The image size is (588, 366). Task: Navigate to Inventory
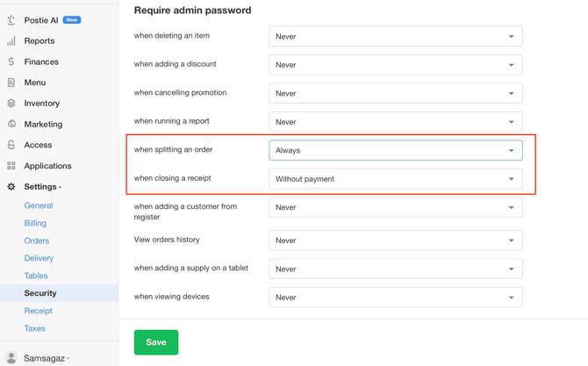[42, 103]
